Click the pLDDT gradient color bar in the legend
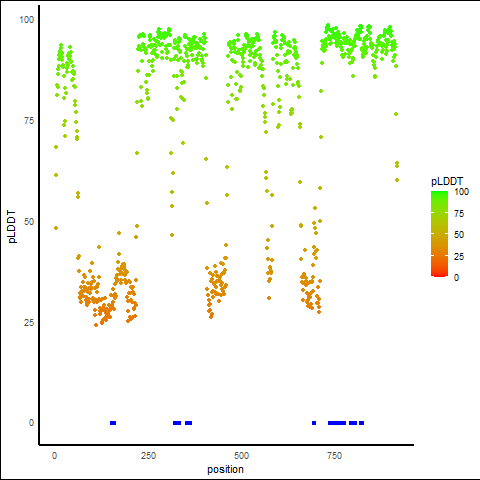 tap(439, 234)
